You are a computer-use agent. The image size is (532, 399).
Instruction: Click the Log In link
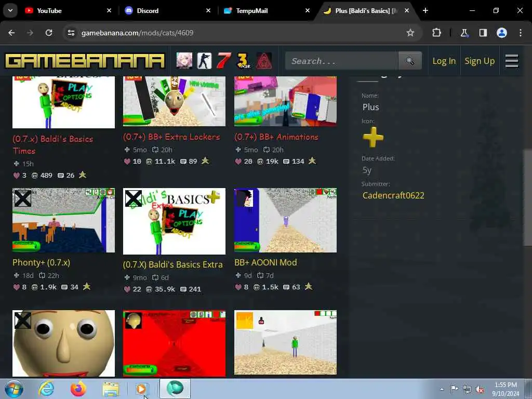[444, 61]
